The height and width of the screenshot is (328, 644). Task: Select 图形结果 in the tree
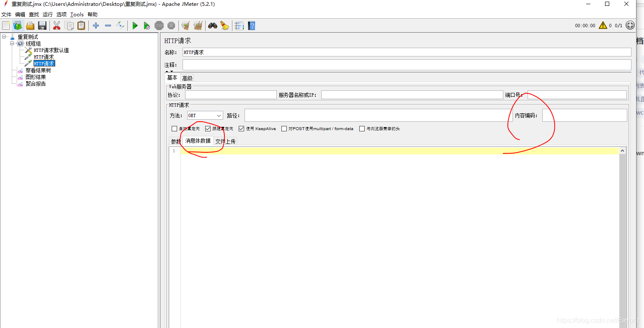(x=36, y=77)
